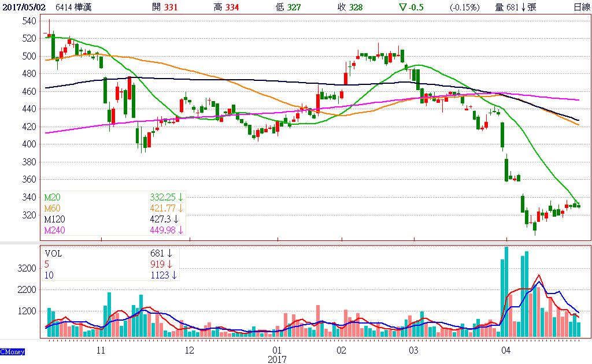Image resolution: width=592 pixels, height=364 pixels.
Task: Select the M240 legend label in magenta
Action: click(x=54, y=230)
